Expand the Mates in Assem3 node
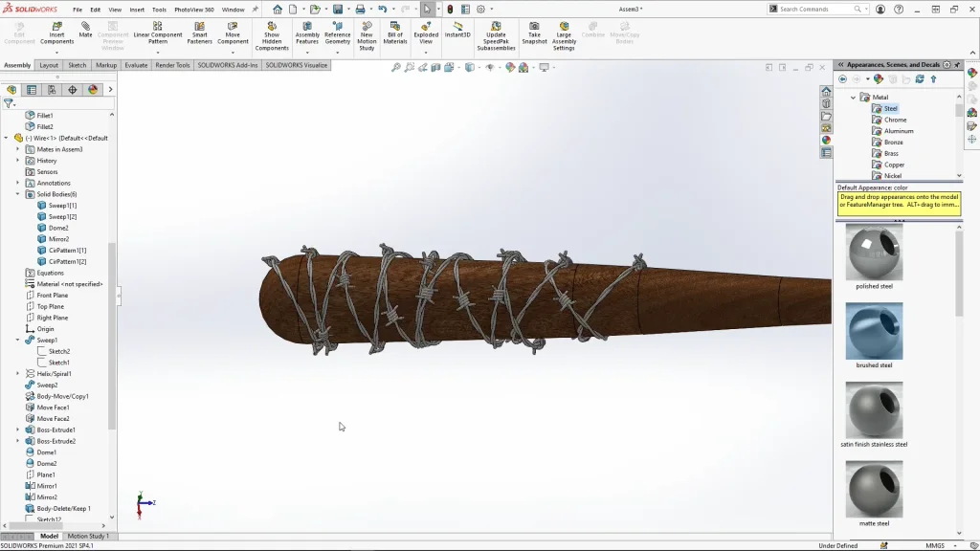The height and width of the screenshot is (551, 980). pyautogui.click(x=17, y=149)
